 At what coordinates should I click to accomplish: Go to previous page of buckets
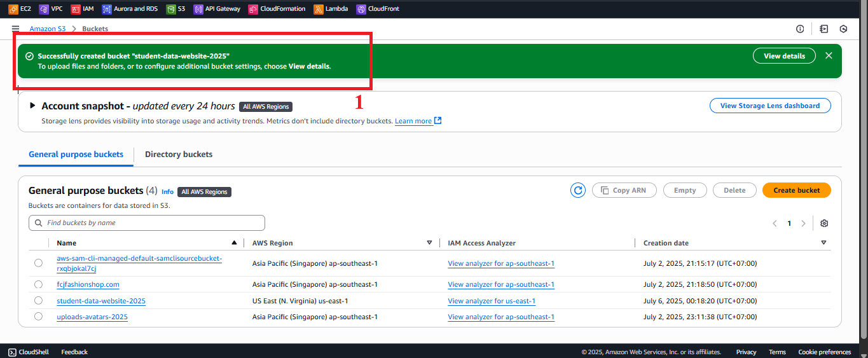click(x=775, y=223)
